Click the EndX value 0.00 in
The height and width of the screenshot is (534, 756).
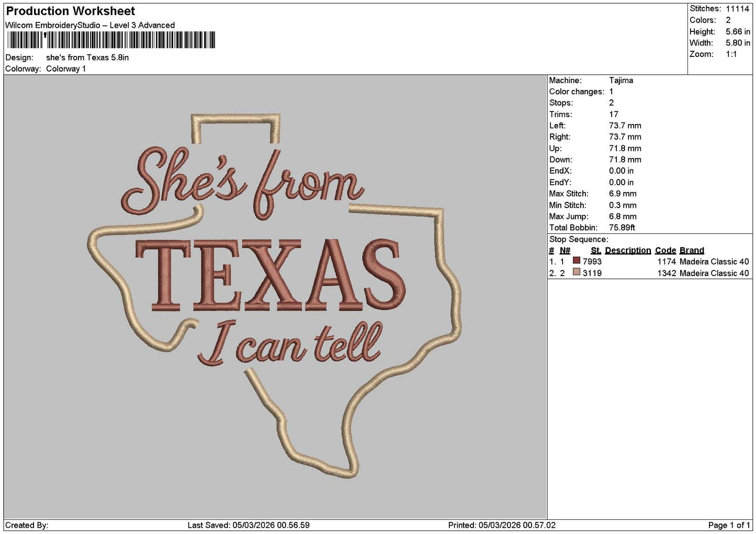(622, 171)
